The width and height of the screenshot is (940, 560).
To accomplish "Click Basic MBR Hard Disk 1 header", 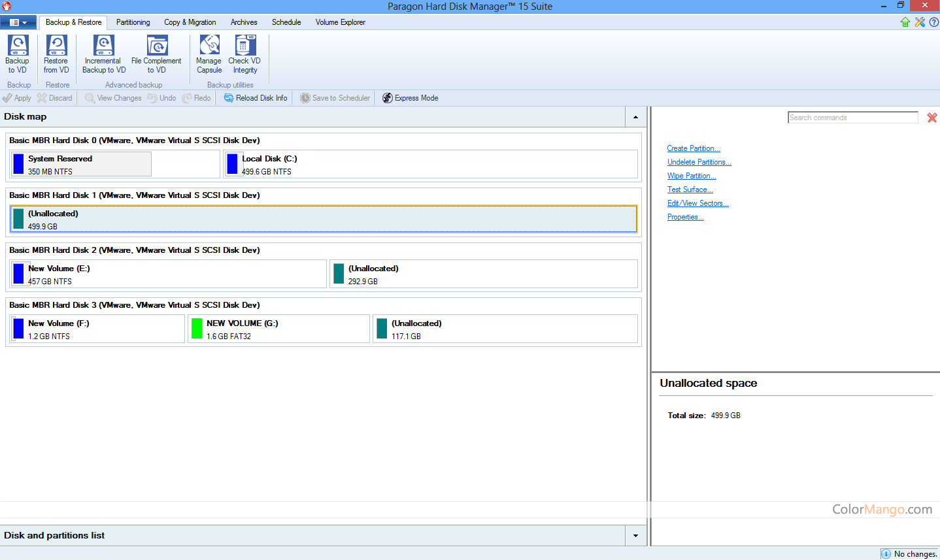I will tap(135, 195).
